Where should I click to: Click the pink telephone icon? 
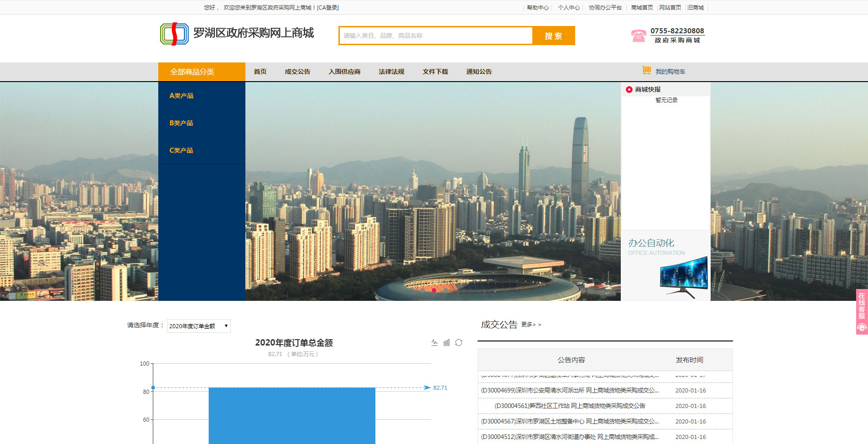[x=639, y=36]
